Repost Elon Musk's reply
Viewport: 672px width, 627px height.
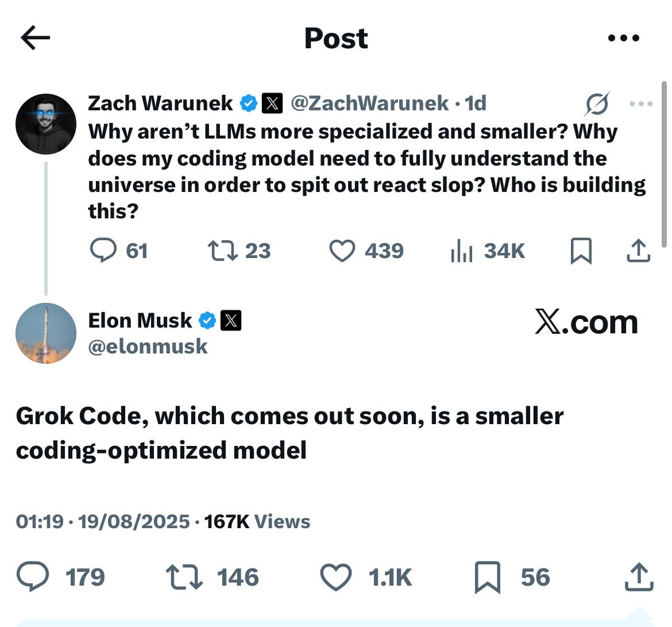[x=185, y=576]
